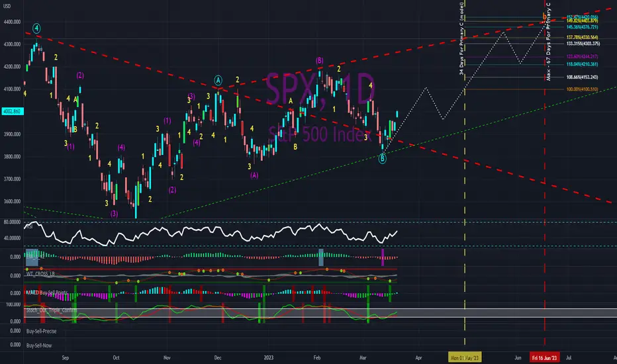617x364 pixels.
Task: Click the Oct label on time axis
Action: (116, 357)
